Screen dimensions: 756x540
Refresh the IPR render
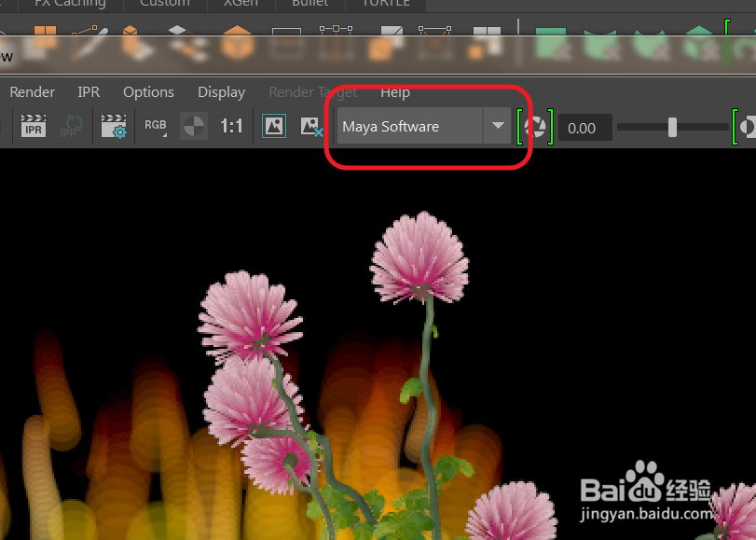click(x=72, y=127)
